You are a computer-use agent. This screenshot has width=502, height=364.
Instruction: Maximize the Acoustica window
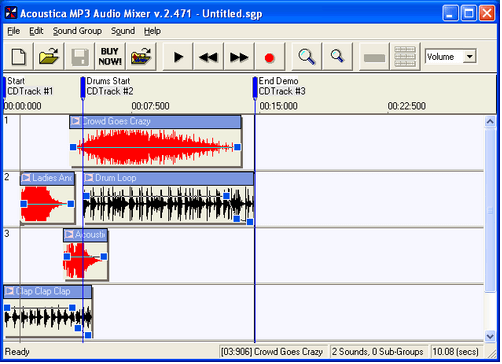[469, 13]
